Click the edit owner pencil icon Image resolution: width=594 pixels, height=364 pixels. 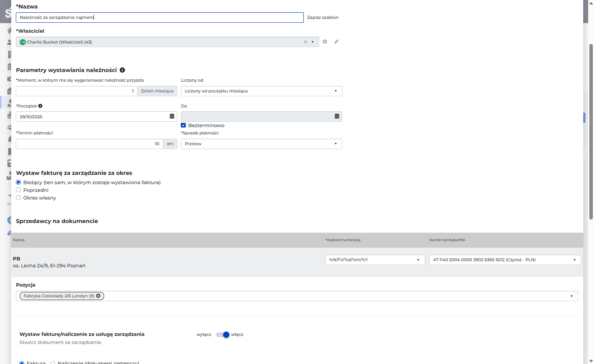coord(337,42)
